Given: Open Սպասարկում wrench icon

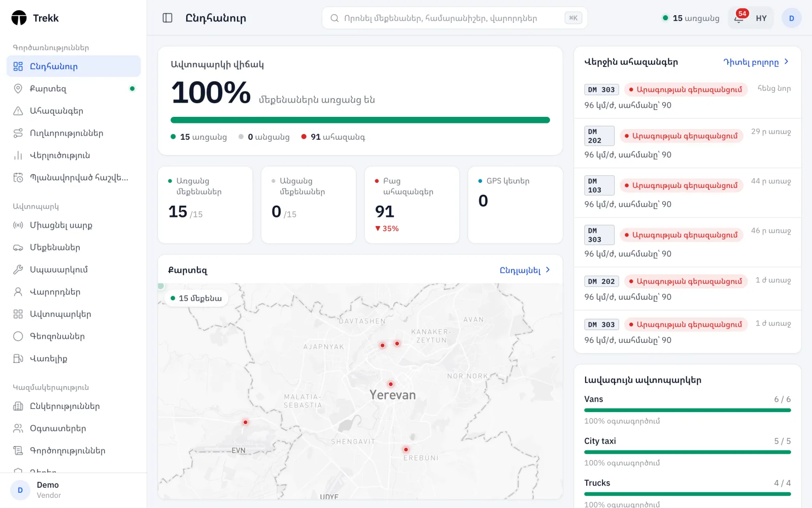Looking at the screenshot, I should click(x=18, y=269).
